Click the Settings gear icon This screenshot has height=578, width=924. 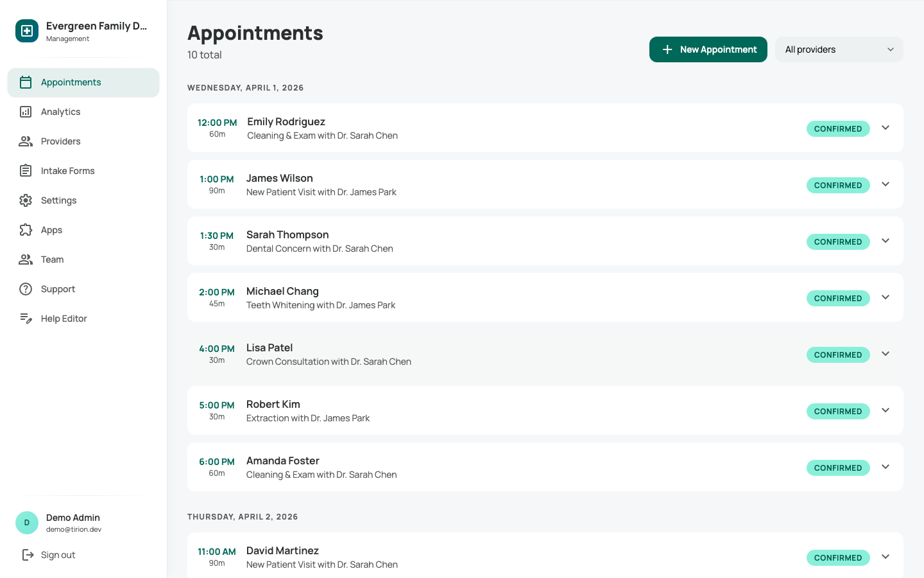point(26,200)
